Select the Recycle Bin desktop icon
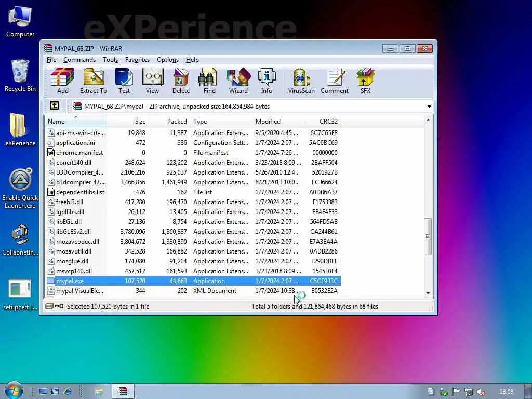The image size is (532, 399). [20, 76]
